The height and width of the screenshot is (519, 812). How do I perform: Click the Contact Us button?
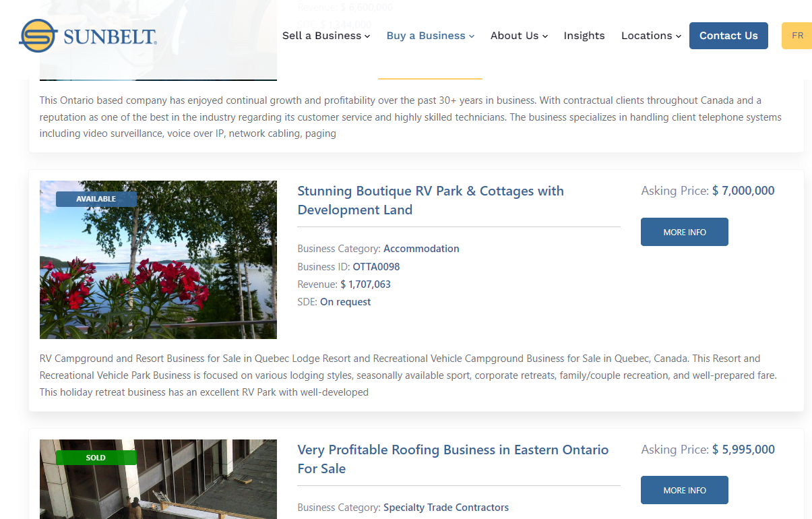(728, 36)
